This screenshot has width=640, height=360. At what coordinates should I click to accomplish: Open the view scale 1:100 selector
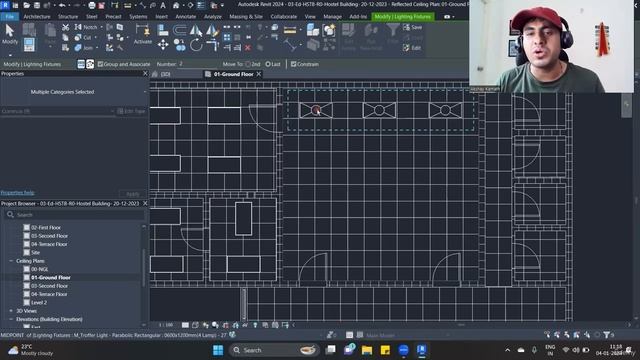[x=166, y=325]
